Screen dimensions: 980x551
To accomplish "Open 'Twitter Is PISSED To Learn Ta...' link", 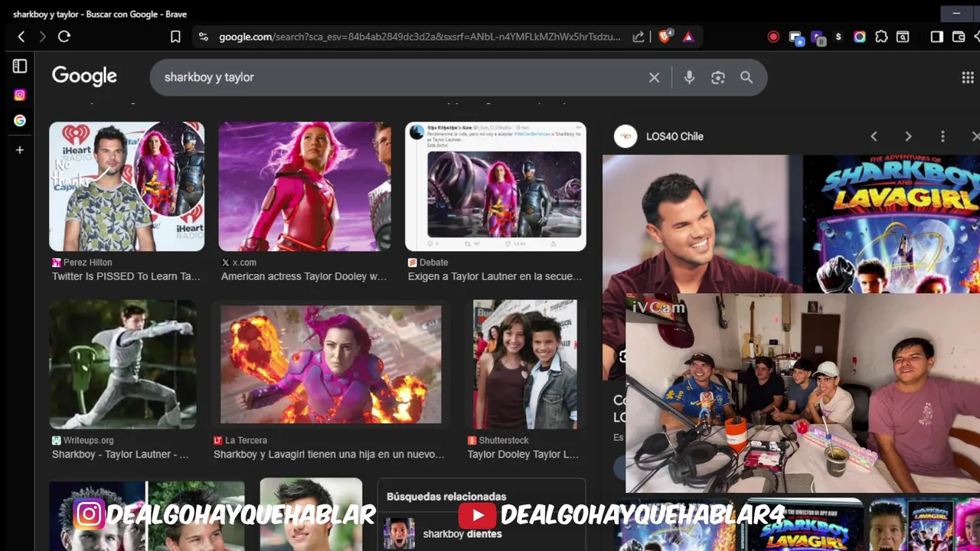I will 126,276.
